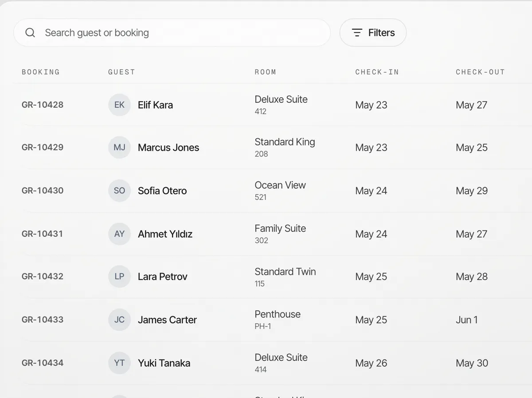Image resolution: width=532 pixels, height=398 pixels.
Task: Open booking GR-10428
Action: 43,105
